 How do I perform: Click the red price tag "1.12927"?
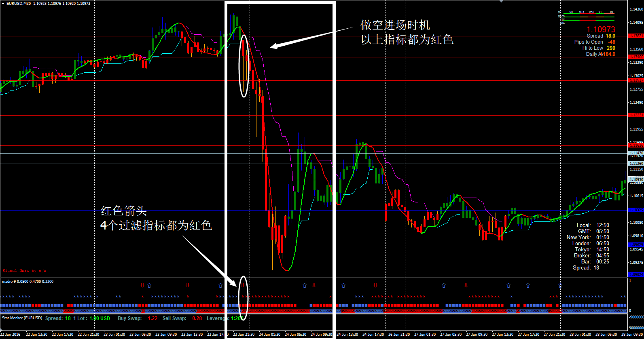pos(636,80)
